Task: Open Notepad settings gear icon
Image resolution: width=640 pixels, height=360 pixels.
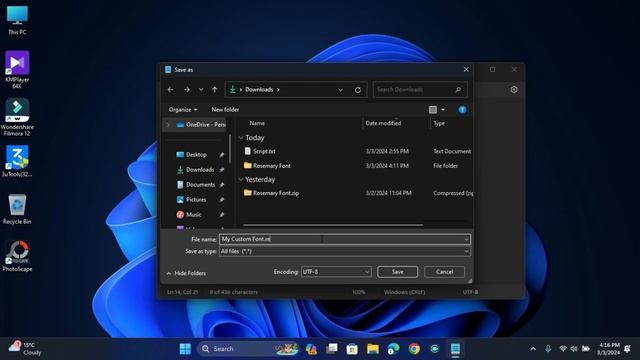Action: [514, 89]
